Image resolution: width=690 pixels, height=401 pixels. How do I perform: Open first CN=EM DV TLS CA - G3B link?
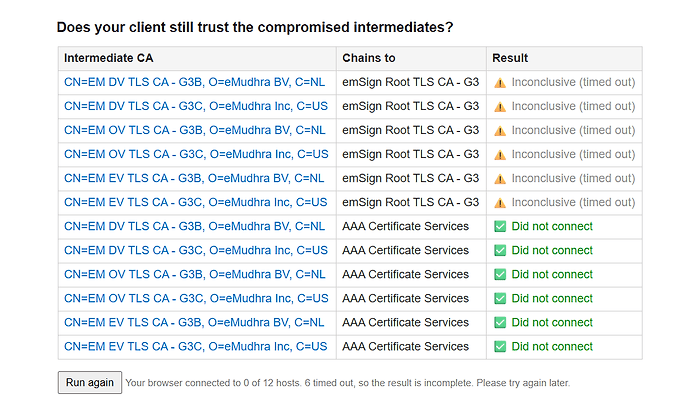[x=195, y=82]
